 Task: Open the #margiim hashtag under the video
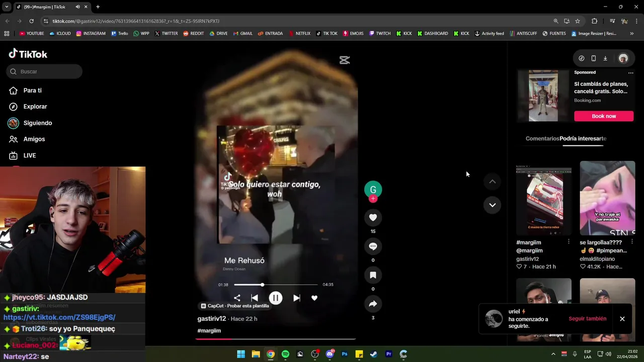pyautogui.click(x=209, y=331)
